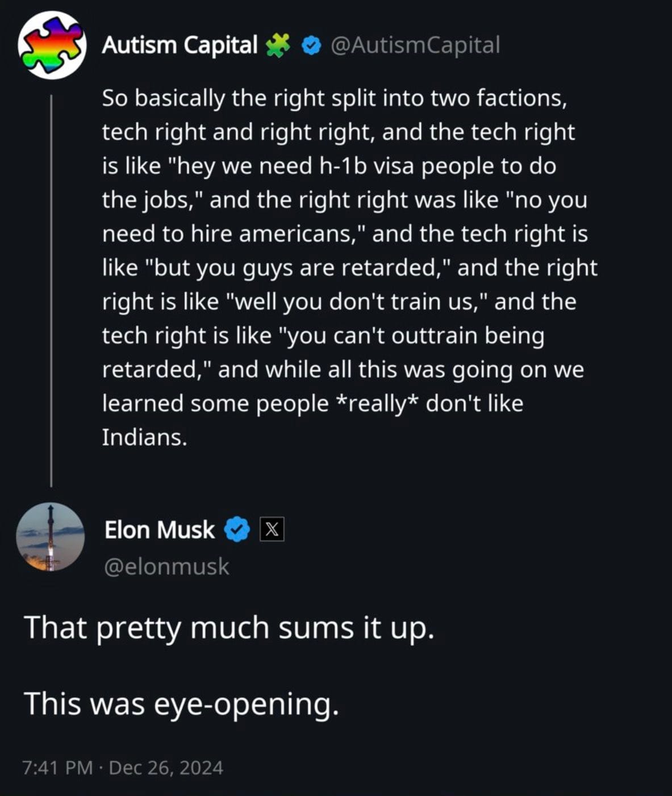Open the @elonmusk profile handle
Screen dimensions: 672x796
pos(168,565)
